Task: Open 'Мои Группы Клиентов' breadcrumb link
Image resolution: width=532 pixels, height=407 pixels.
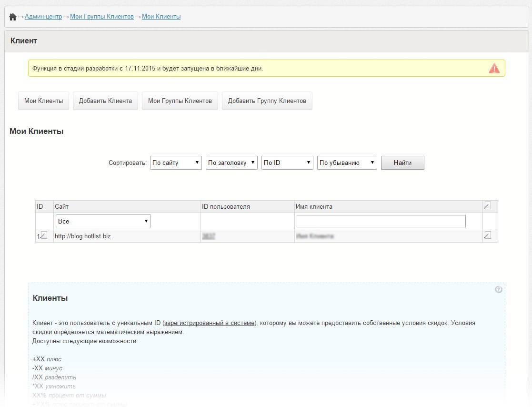Action: click(102, 17)
